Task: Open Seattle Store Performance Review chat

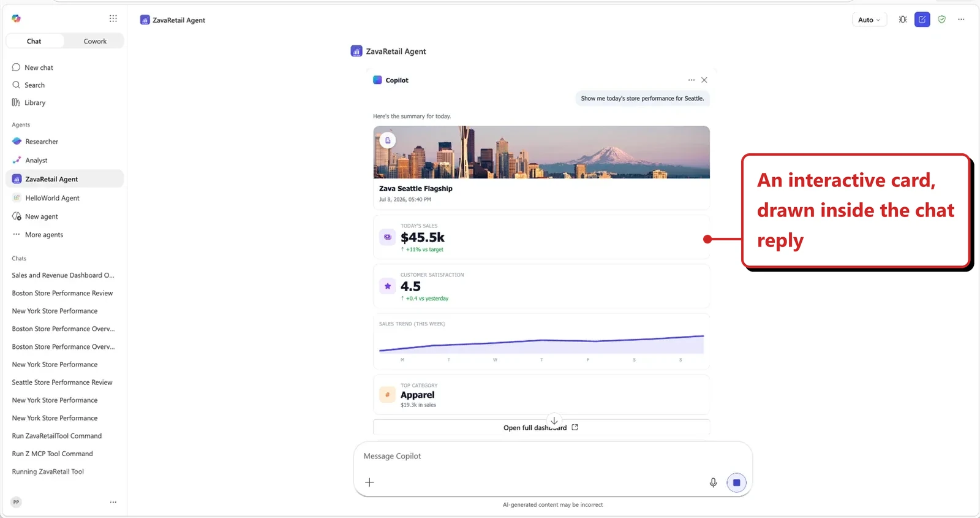Action: (62, 383)
